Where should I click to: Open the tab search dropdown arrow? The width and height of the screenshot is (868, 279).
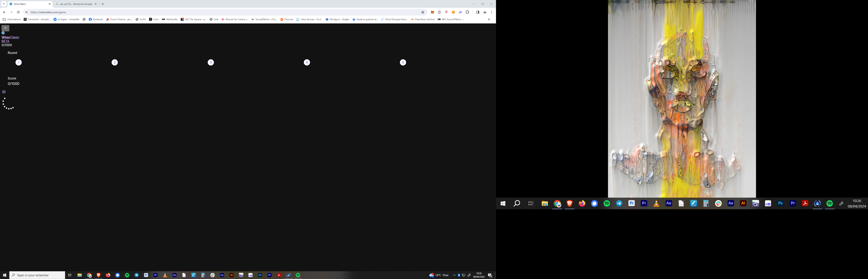click(4, 4)
